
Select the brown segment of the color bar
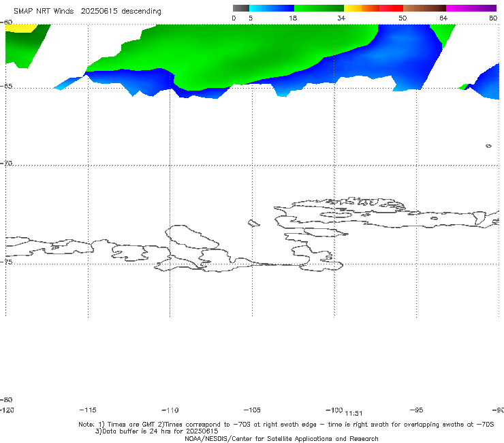click(424, 8)
